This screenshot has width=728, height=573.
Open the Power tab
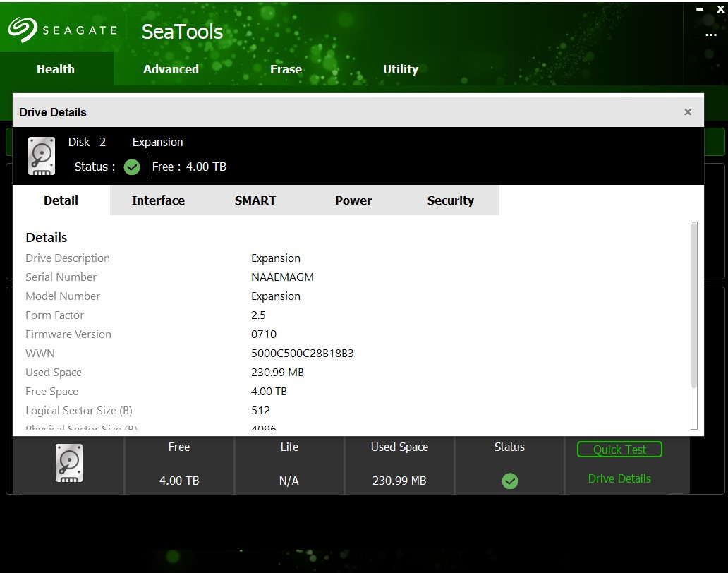353,200
